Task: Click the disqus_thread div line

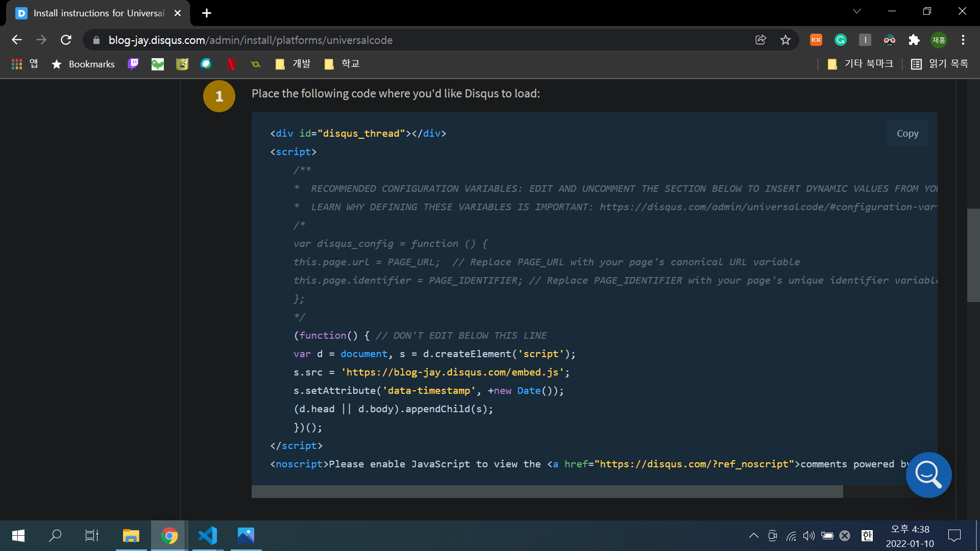Action: (x=358, y=133)
